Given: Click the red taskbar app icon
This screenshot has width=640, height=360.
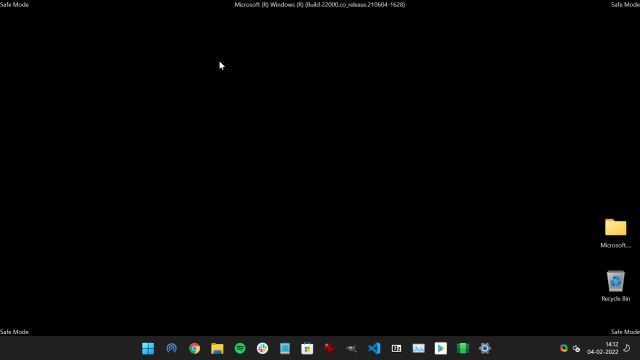Looking at the screenshot, I should (x=329, y=348).
